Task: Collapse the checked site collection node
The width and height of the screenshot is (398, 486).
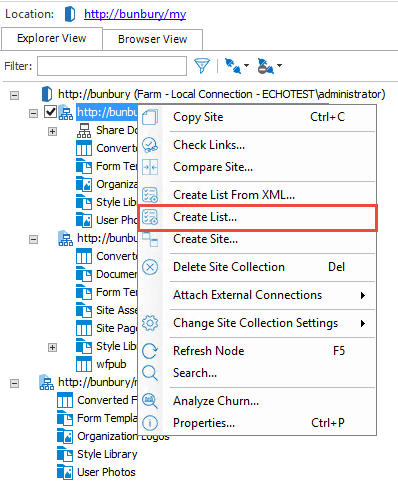Action: point(33,113)
